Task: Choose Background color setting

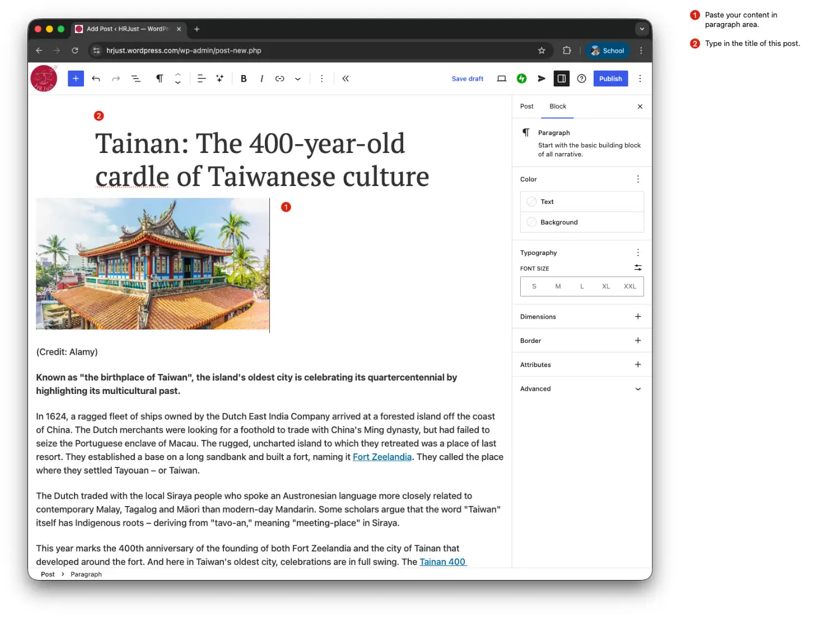Action: pyautogui.click(x=582, y=222)
